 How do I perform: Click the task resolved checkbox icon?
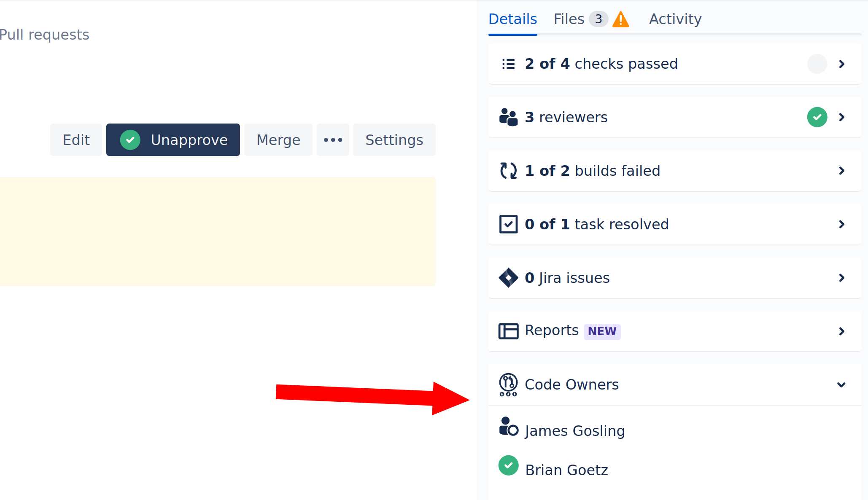pyautogui.click(x=508, y=224)
